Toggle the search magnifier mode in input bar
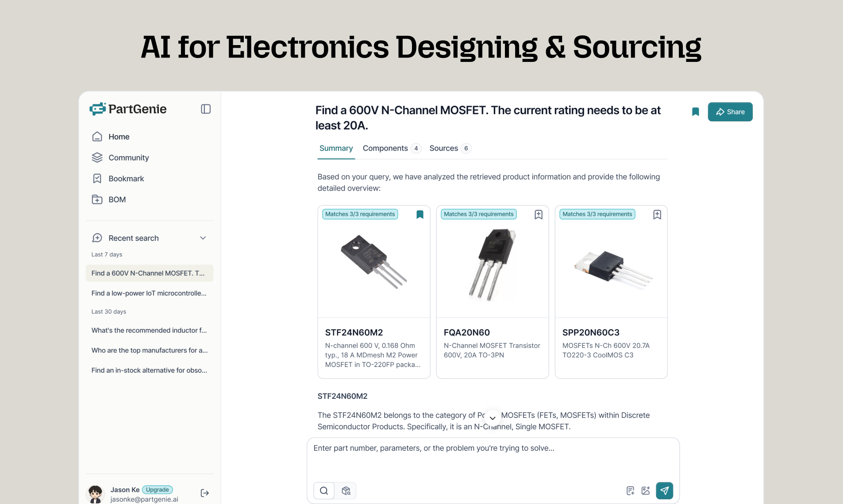The image size is (843, 504). tap(324, 490)
